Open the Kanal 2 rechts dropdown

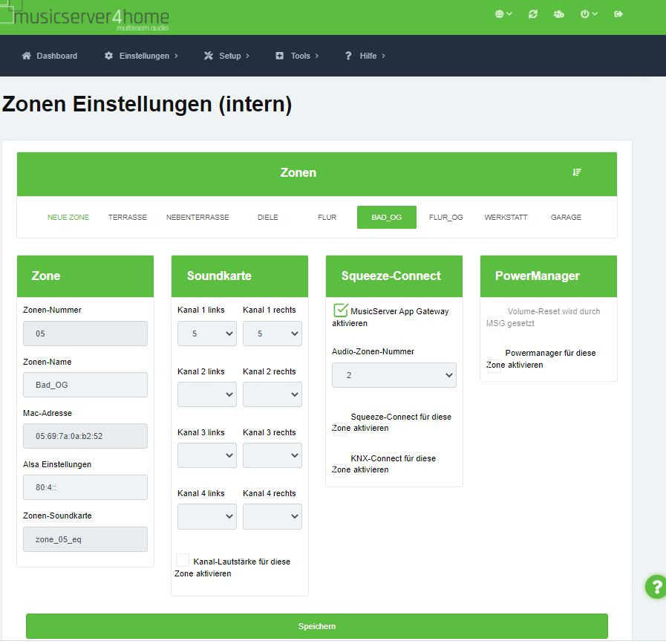coord(272,394)
